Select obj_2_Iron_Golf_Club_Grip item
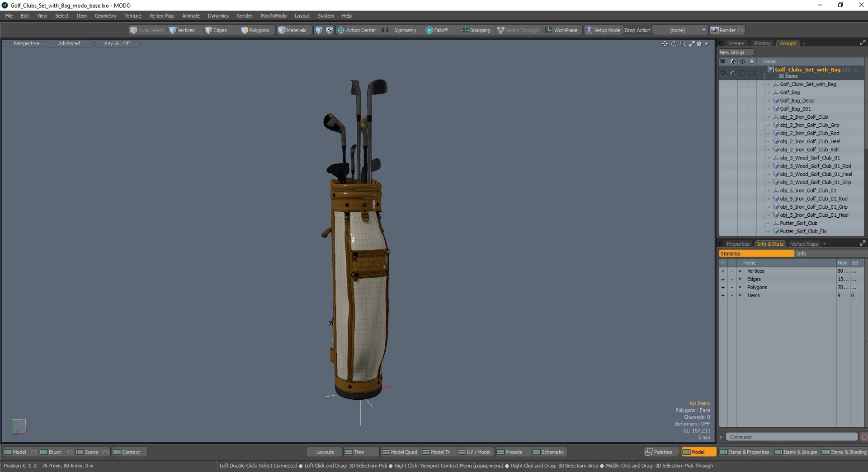The image size is (868, 472). click(809, 125)
